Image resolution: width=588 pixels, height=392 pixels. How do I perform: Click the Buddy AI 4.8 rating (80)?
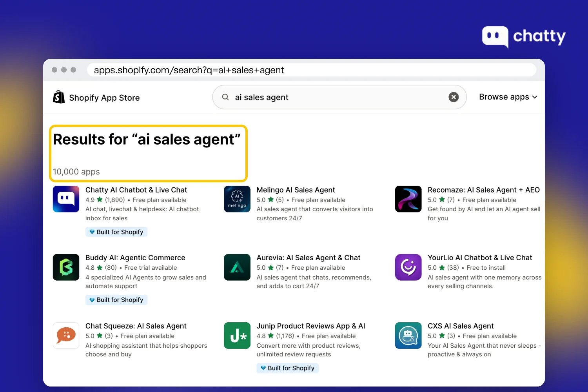[x=101, y=268]
